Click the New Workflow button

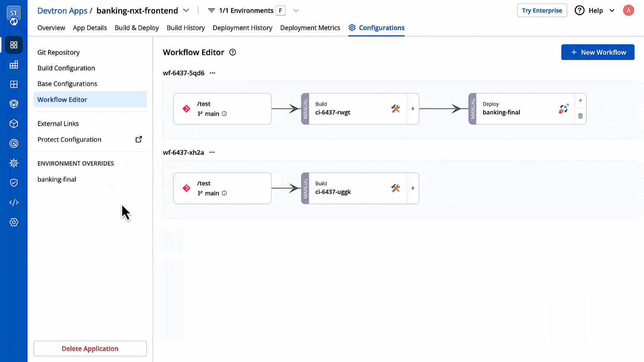coord(597,52)
